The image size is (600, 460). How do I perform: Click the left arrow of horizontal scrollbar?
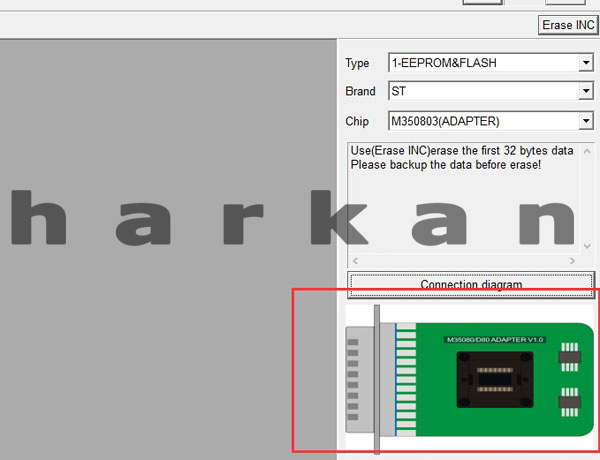[x=355, y=261]
